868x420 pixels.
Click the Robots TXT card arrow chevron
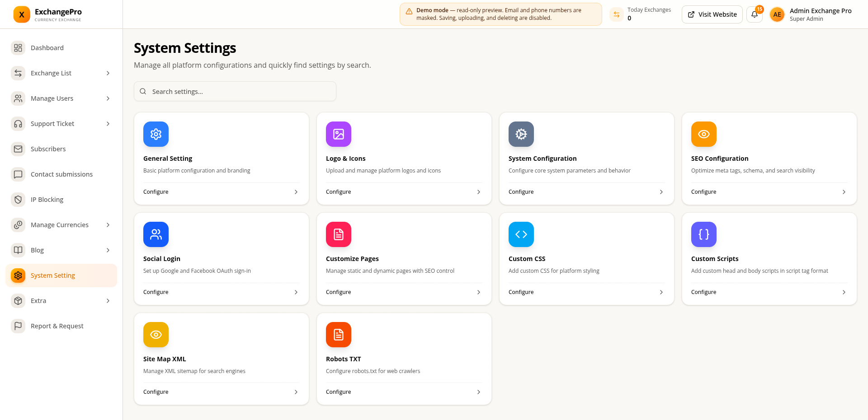479,392
